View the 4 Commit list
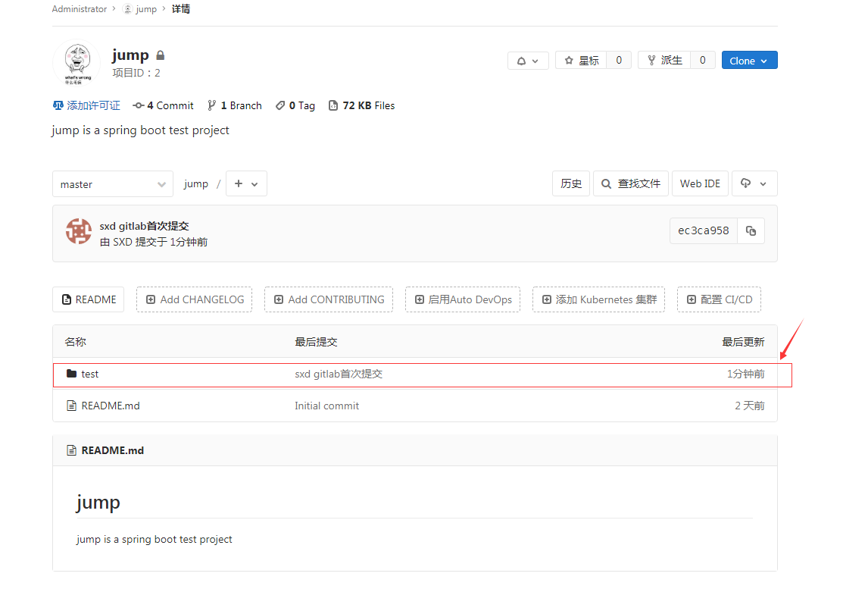 (x=164, y=105)
